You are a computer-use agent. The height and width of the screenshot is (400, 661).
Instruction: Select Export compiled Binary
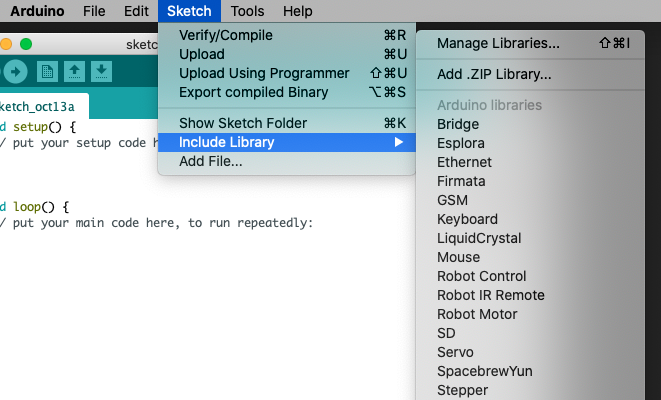tap(287, 92)
